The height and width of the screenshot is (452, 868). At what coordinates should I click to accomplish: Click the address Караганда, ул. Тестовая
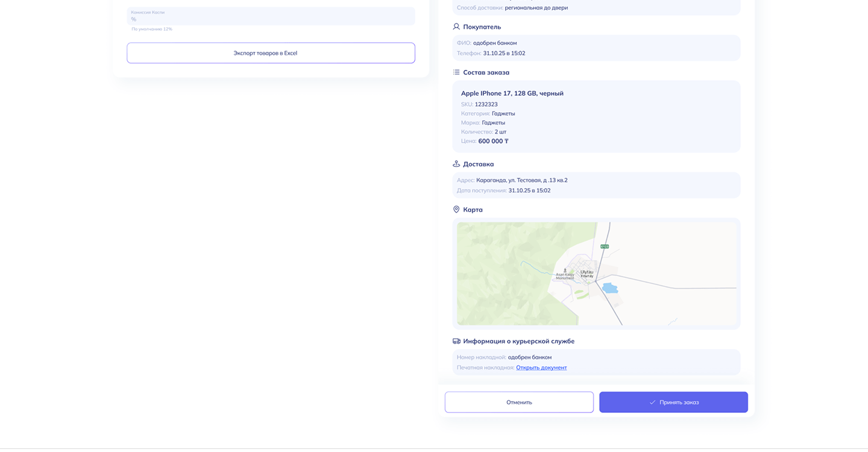[522, 180]
